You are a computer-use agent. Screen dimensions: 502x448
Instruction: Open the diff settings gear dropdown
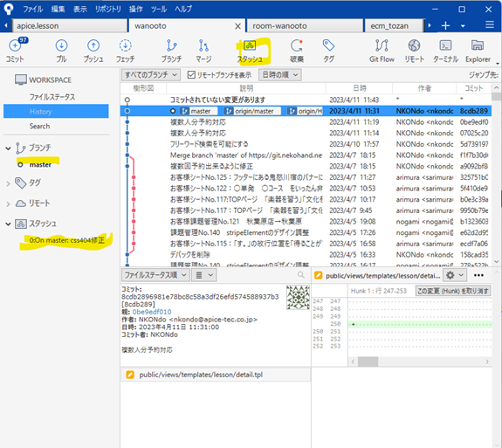tap(455, 275)
